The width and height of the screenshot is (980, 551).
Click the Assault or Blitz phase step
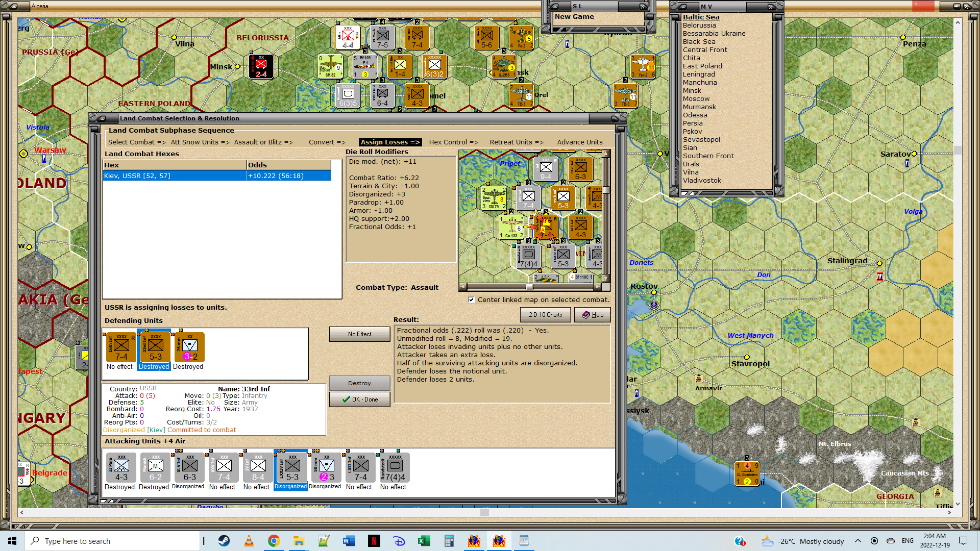point(263,142)
